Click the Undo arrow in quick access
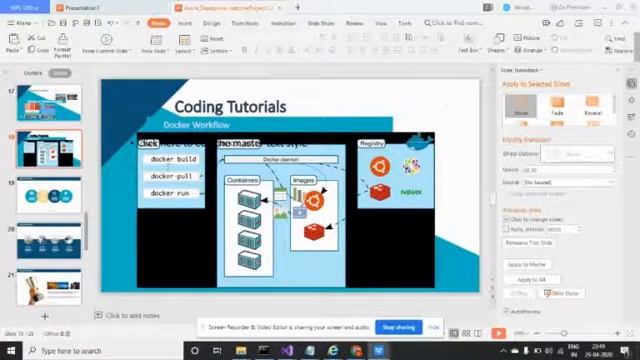Screen dimensions: 640x360 (x=110, y=23)
